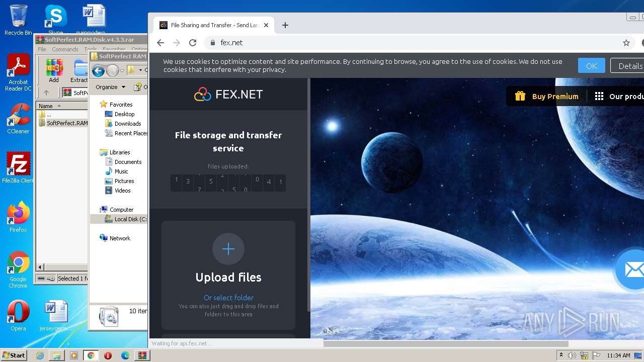Open the Our products grid icon

coord(599,96)
